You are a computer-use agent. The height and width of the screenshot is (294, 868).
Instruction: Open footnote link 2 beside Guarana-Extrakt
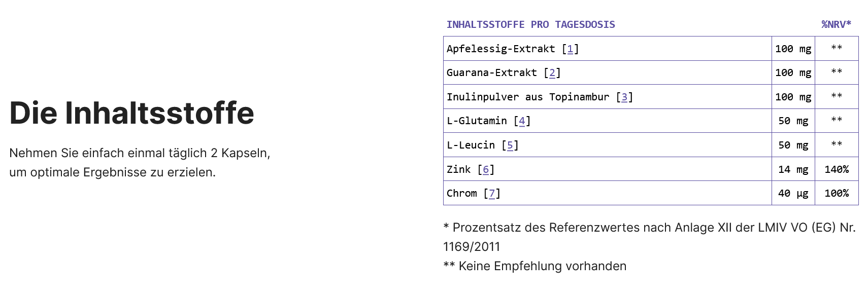pyautogui.click(x=552, y=72)
